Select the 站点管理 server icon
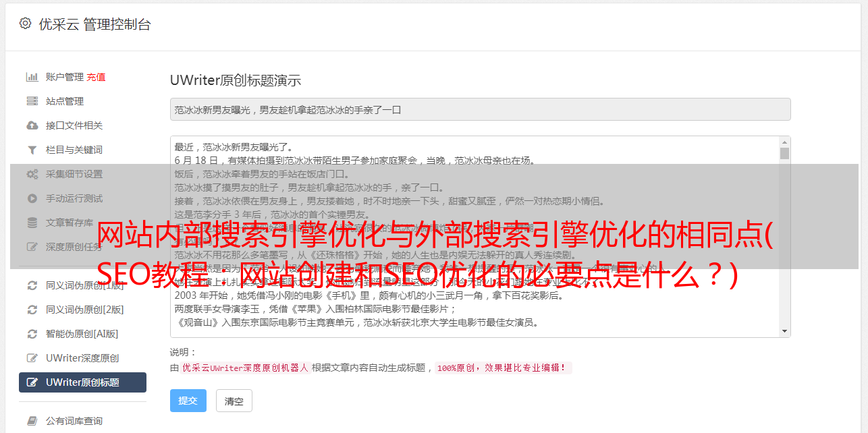Screen dimensions: 868x433 pos(32,101)
